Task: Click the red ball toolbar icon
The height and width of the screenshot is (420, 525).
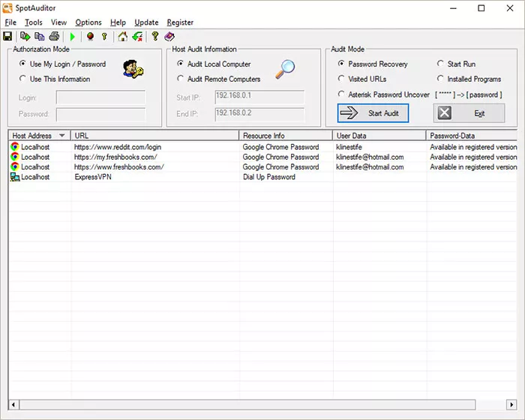Action: click(x=90, y=36)
